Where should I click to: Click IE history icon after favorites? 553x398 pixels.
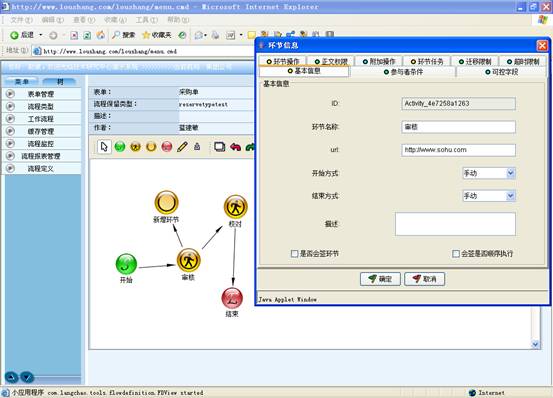point(182,35)
